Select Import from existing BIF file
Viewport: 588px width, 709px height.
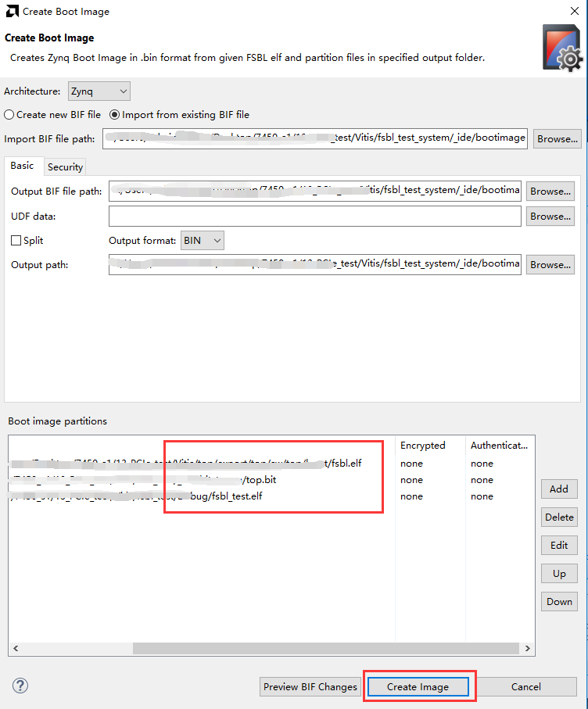pos(179,115)
